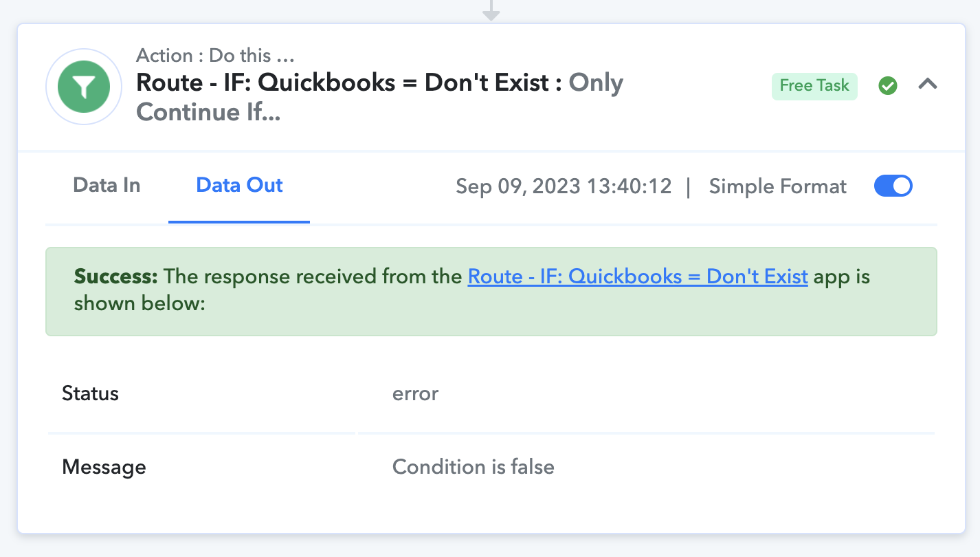
Task: Toggle the Simple Format switch
Action: coord(893,186)
